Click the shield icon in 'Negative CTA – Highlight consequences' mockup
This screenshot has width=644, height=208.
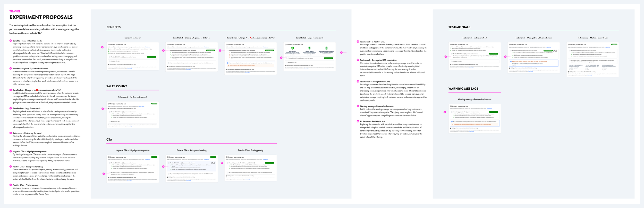(109, 157)
